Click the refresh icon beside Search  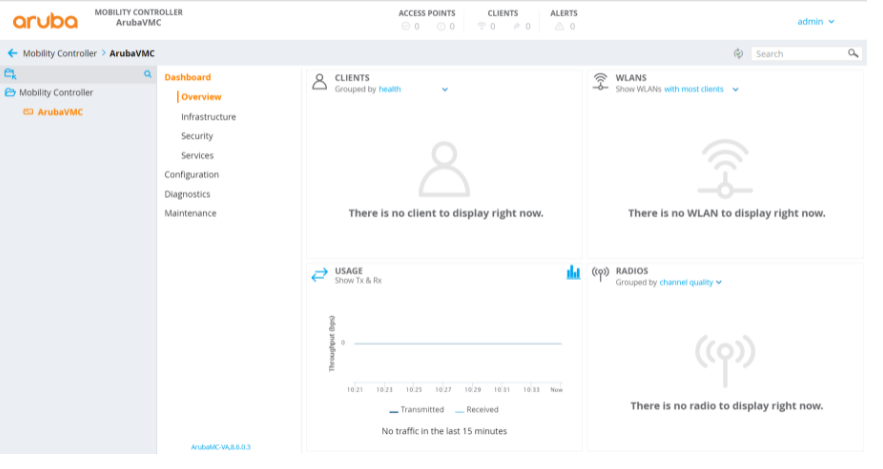[738, 53]
